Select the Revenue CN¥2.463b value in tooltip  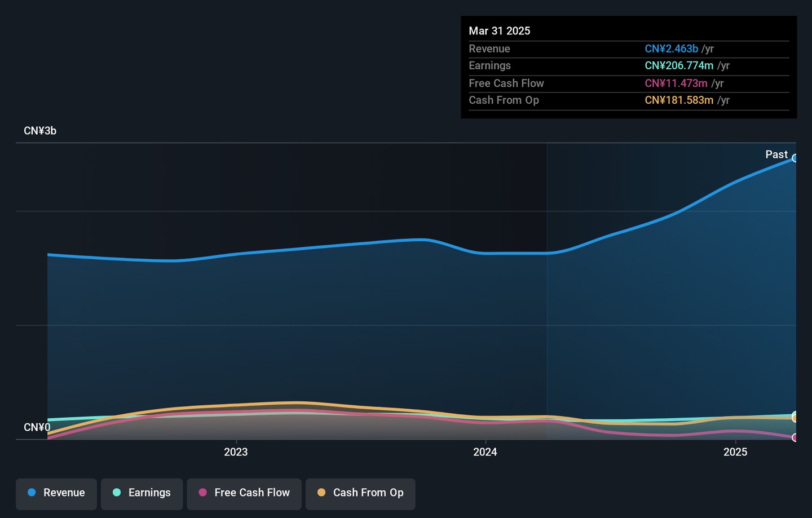click(x=671, y=49)
